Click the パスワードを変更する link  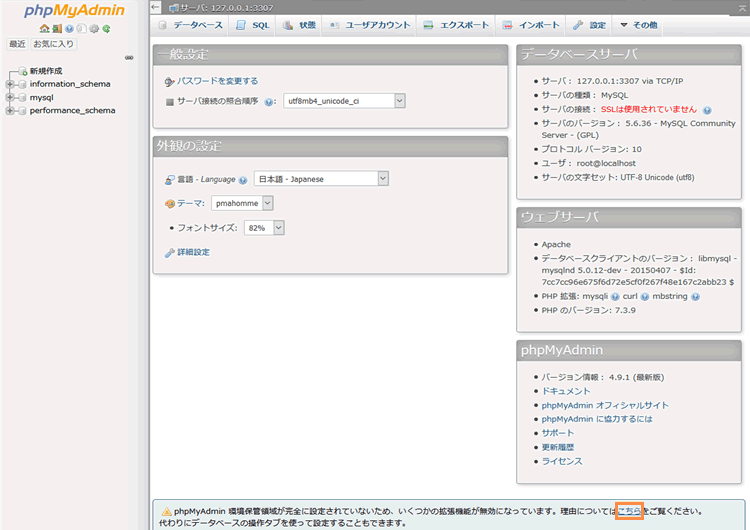pos(217,81)
